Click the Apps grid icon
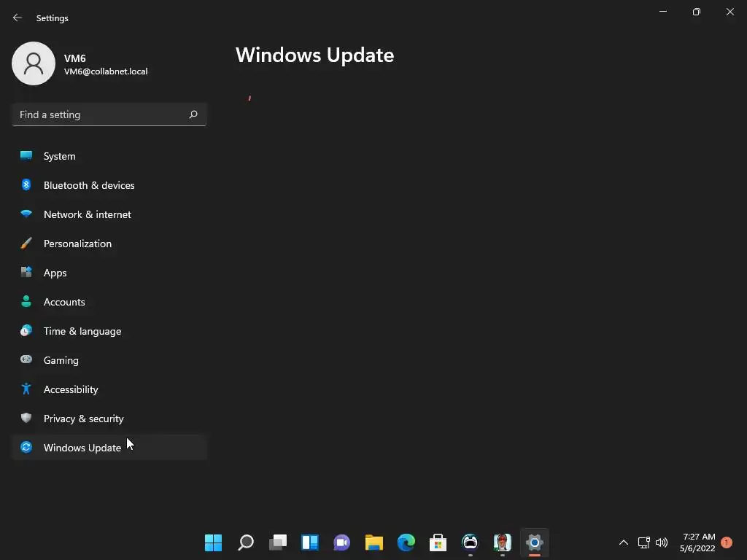The height and width of the screenshot is (560, 747). [26, 272]
